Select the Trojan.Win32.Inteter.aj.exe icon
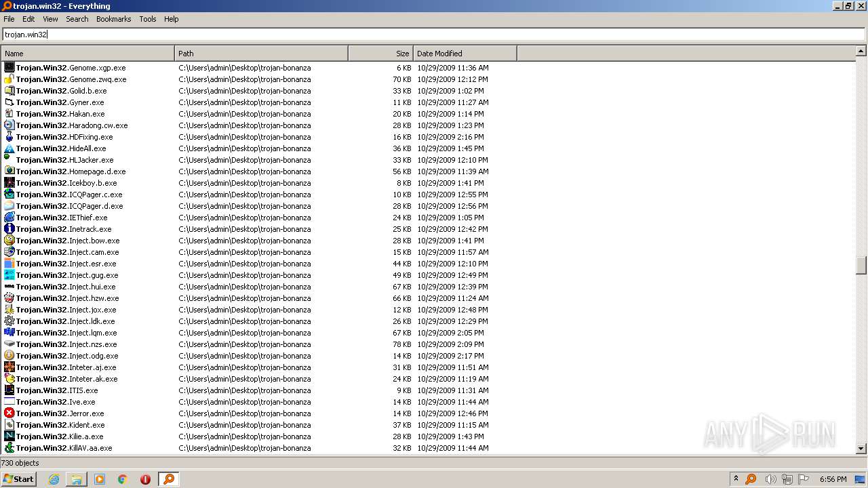The width and height of the screenshot is (868, 488). (9, 367)
